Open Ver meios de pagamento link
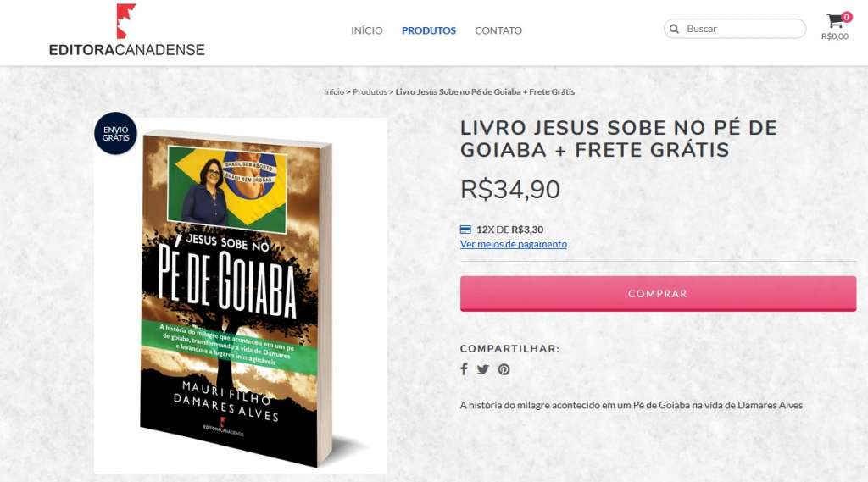 [513, 244]
